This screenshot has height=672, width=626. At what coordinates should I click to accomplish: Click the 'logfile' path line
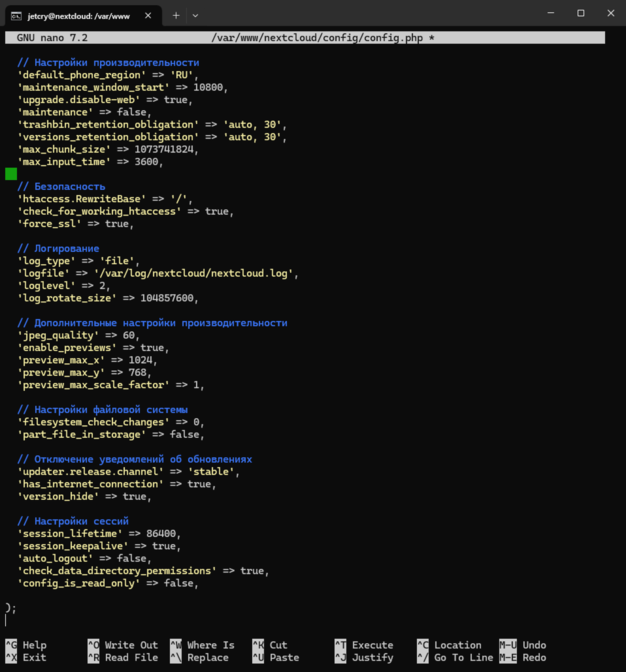158,273
